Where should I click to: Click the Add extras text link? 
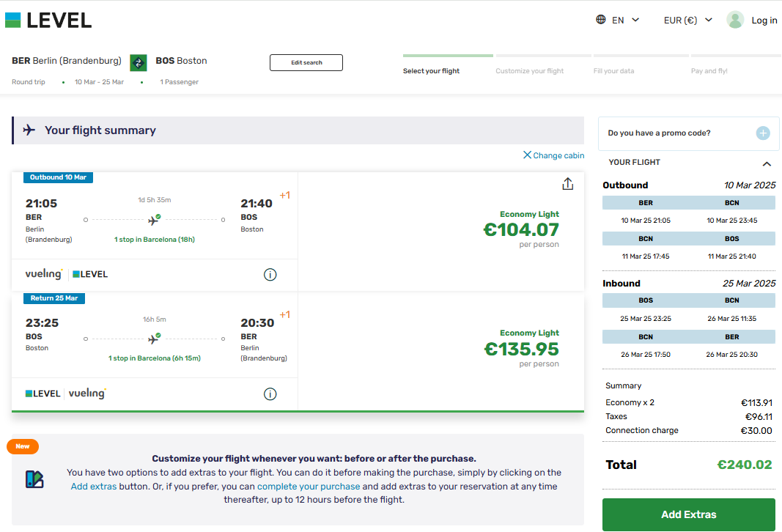tap(94, 486)
